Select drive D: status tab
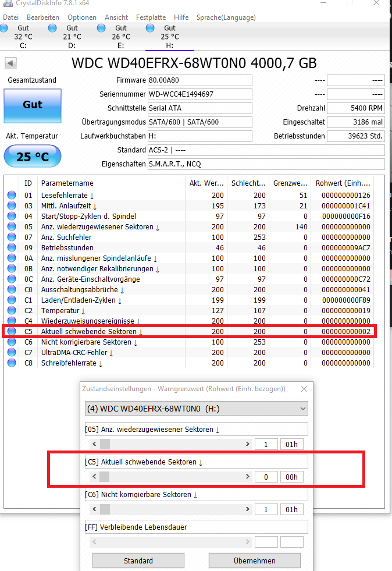Viewport: 392px width, 571px height. [x=72, y=37]
